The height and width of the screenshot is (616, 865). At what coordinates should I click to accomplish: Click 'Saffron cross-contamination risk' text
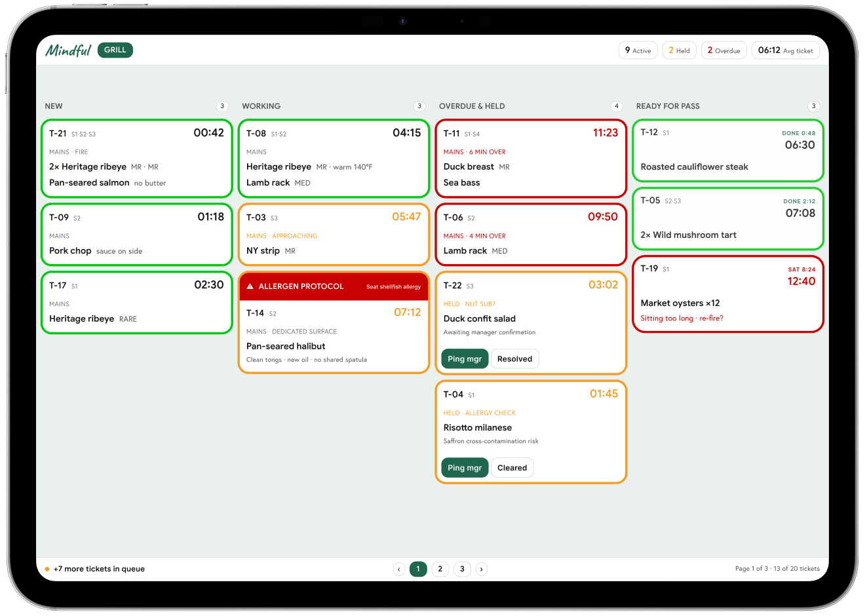click(491, 441)
